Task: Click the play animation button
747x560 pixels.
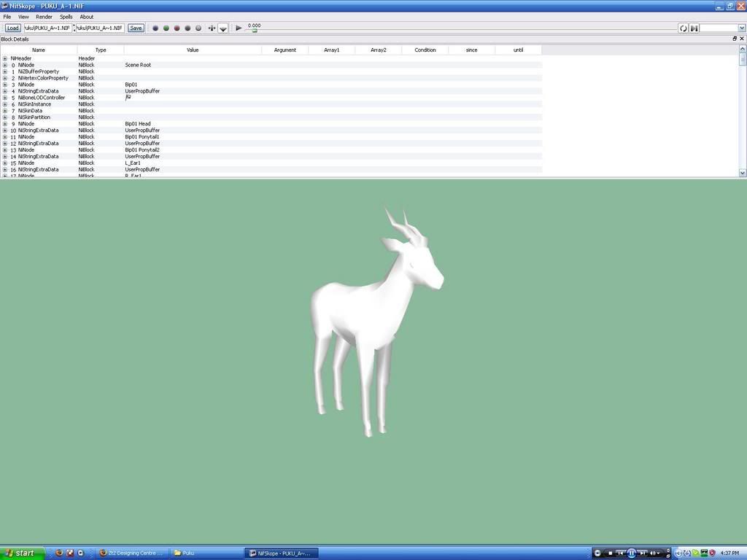Action: (x=239, y=28)
